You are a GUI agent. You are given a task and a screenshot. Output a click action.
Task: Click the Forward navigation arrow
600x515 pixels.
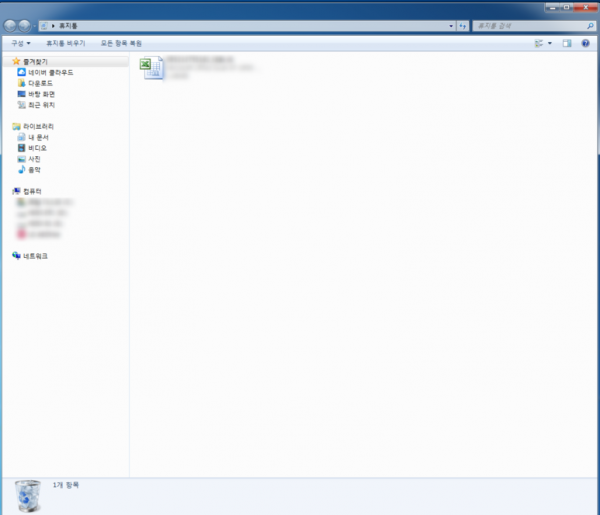click(x=24, y=24)
